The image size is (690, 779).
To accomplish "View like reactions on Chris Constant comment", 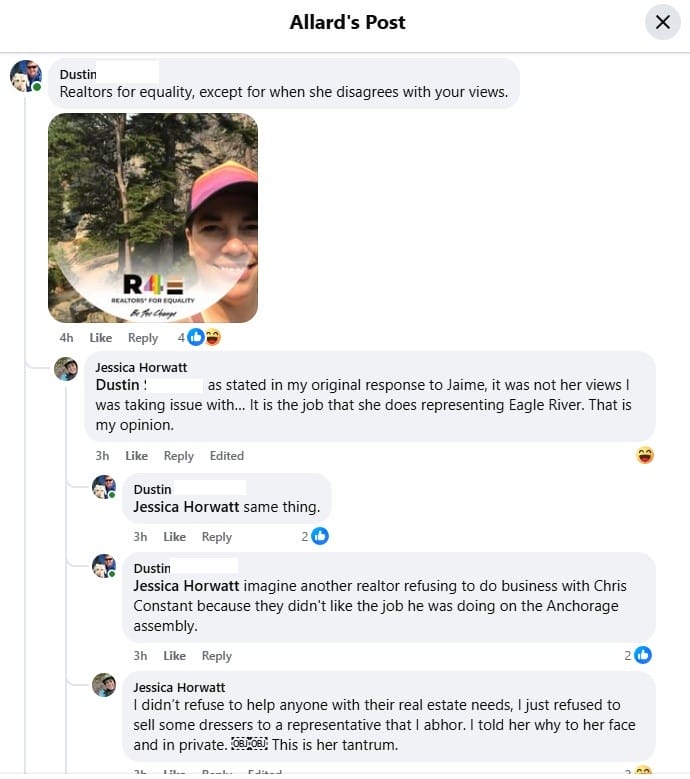I will click(638, 656).
